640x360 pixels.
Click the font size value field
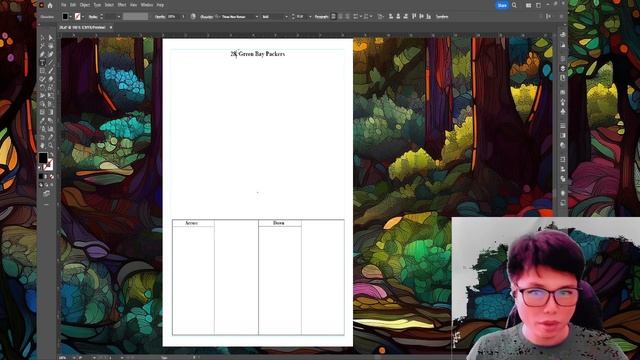pyautogui.click(x=301, y=17)
